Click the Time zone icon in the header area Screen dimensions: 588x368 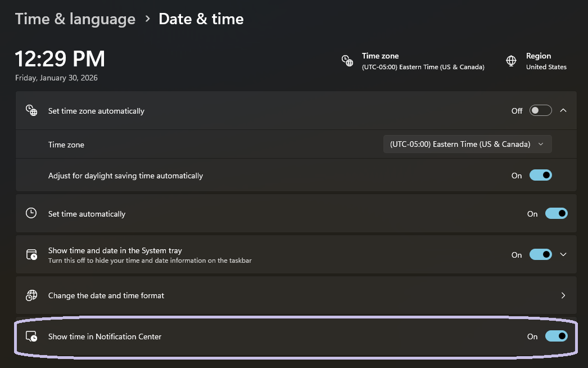pyautogui.click(x=347, y=61)
